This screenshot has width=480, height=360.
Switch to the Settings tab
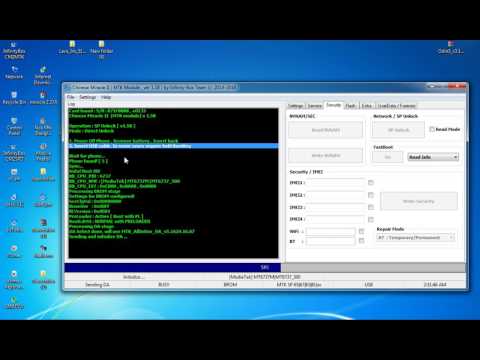[296, 106]
